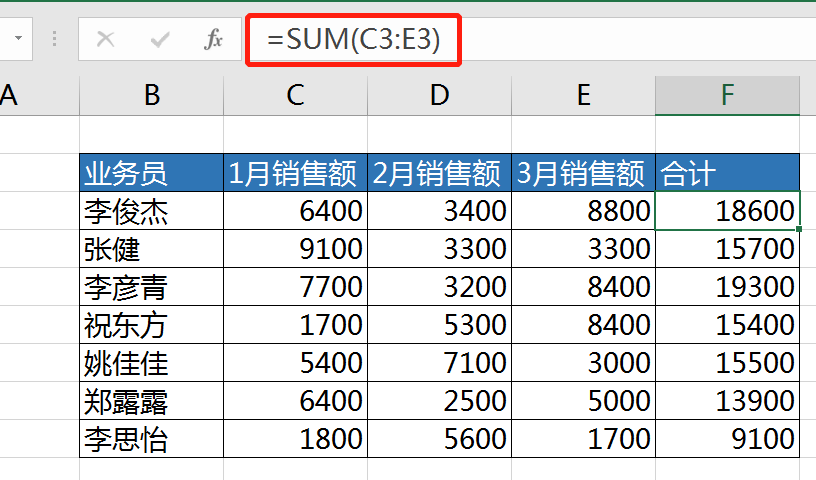Select column C header

(x=296, y=95)
